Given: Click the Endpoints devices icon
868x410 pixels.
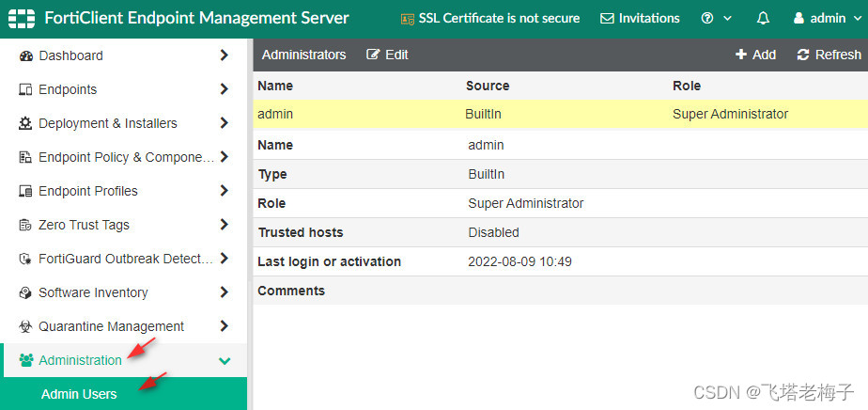Looking at the screenshot, I should (x=26, y=89).
